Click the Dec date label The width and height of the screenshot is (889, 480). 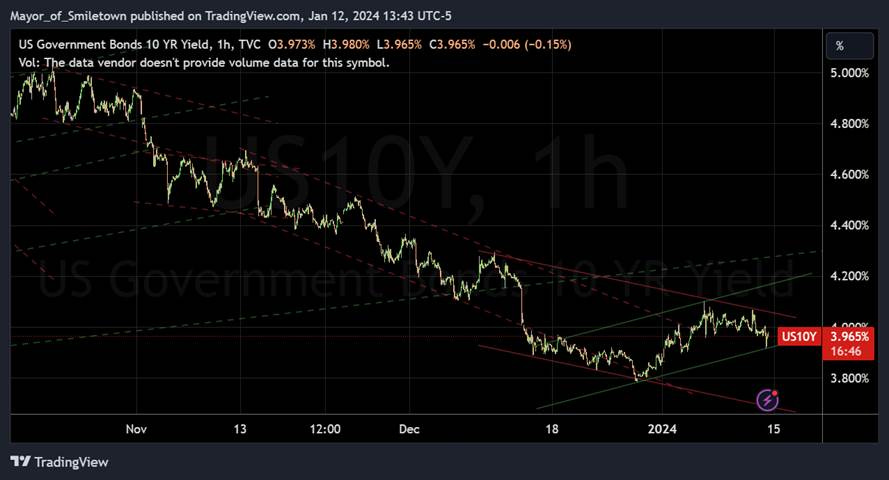(409, 429)
